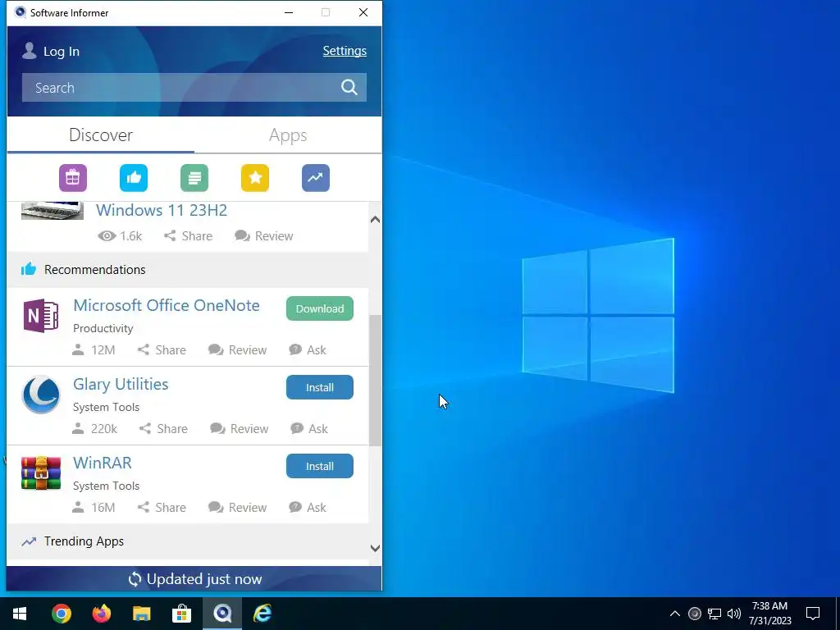Click the Software Informer system tray icon
Screen dimensions: 840x630
(694, 614)
